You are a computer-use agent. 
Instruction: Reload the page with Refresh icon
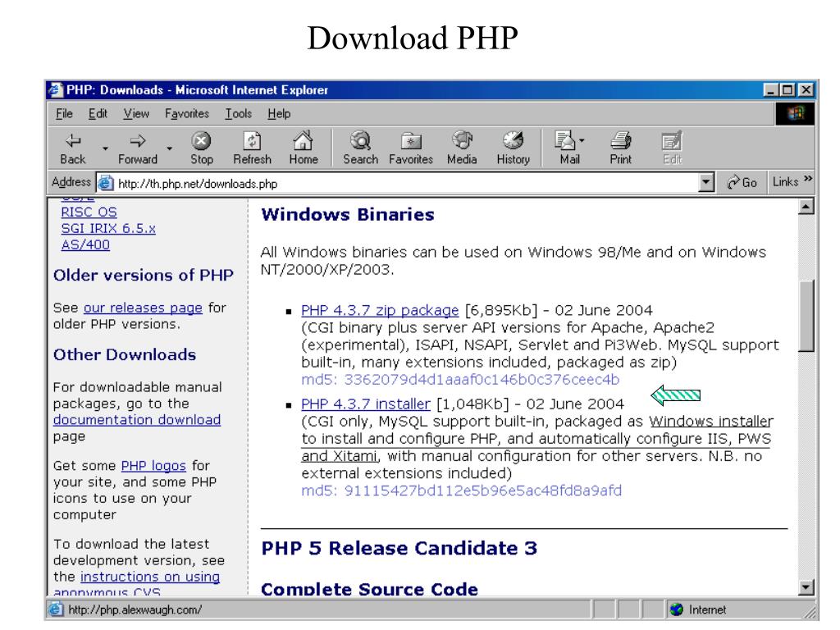click(253, 141)
